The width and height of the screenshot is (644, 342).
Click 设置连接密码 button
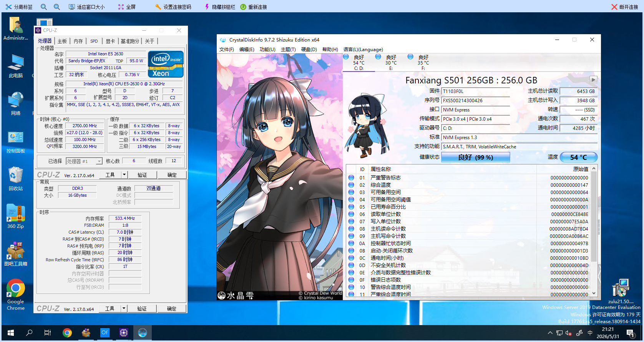coord(173,7)
